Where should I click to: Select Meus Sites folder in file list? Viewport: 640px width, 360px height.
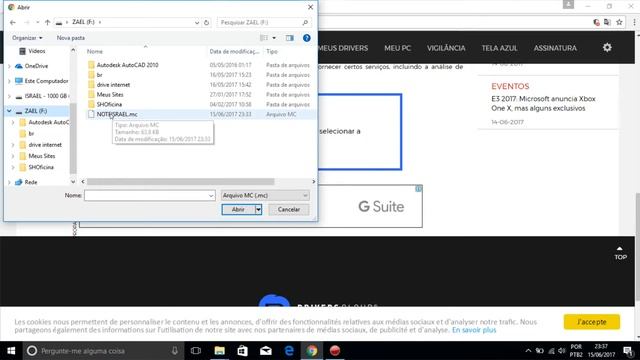tap(110, 95)
